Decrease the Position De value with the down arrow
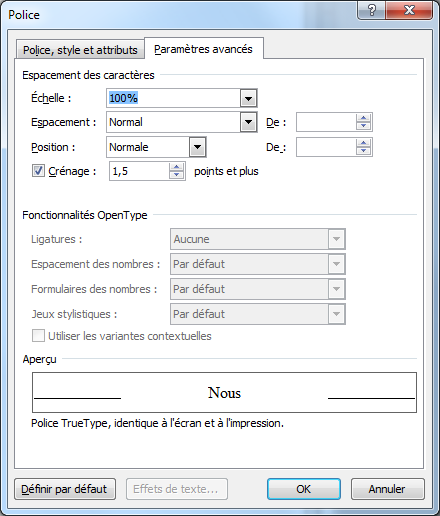440x516 pixels. tap(363, 151)
